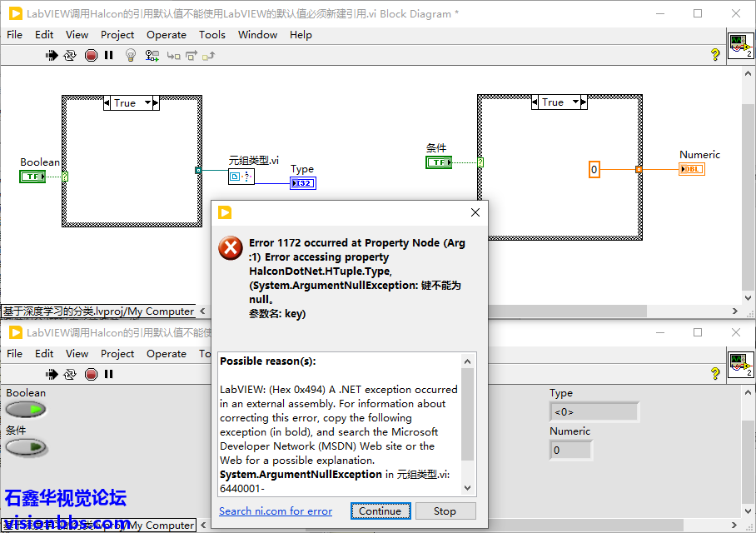Screen dimensions: 756x533
Task: Open the Search ni.com for error link
Action: pos(276,511)
